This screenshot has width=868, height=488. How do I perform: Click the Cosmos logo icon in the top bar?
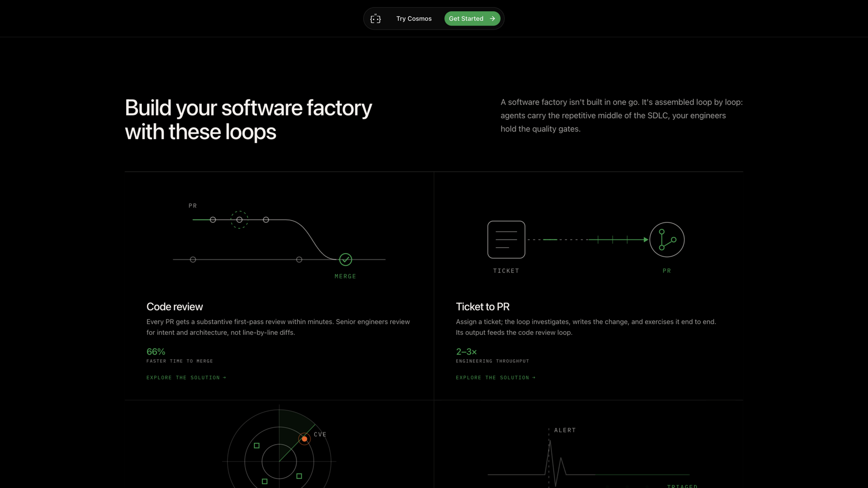tap(375, 19)
